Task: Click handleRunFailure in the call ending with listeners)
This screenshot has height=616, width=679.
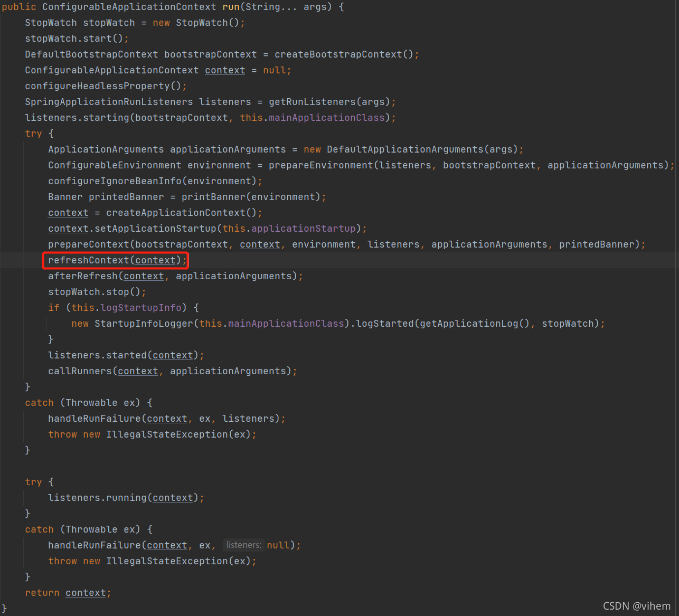Action: (x=95, y=419)
